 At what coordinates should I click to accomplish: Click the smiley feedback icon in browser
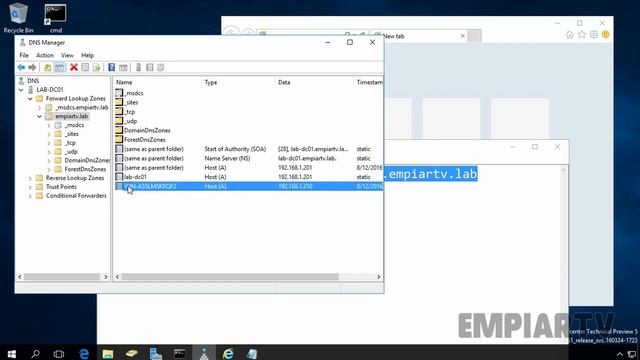(x=606, y=35)
